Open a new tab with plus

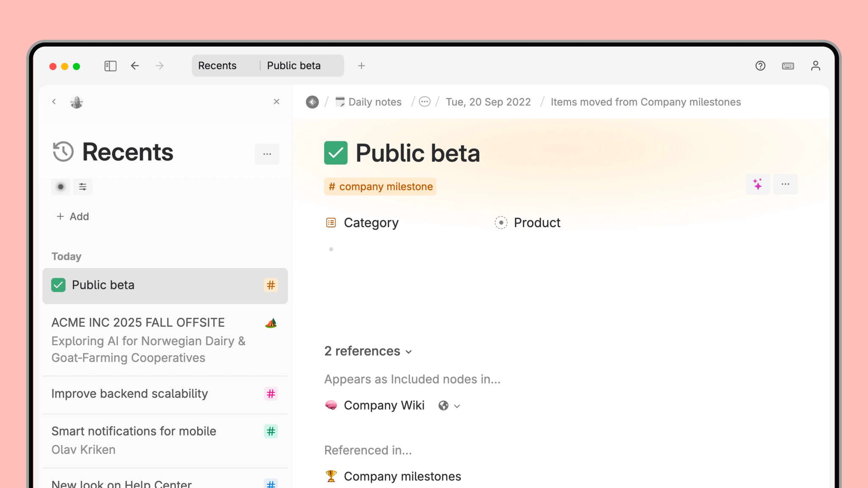[x=361, y=66]
